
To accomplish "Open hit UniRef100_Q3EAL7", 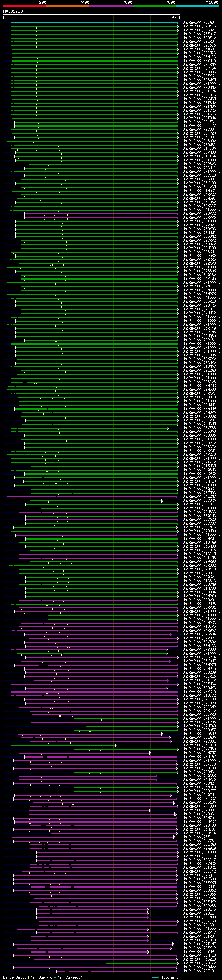I will (x=199, y=34).
